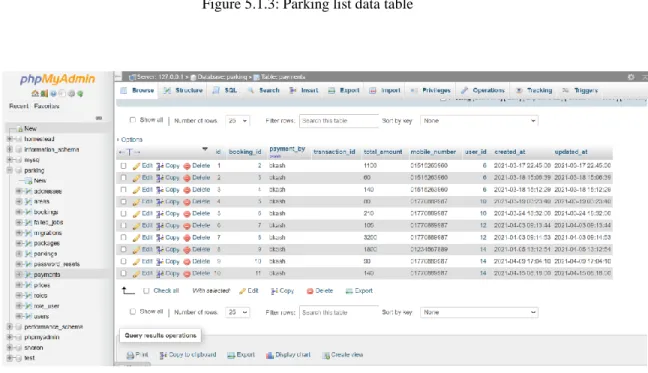Screen dimensions: 648x373
Task: Toggle bottom Show all checkbox
Action: click(133, 312)
